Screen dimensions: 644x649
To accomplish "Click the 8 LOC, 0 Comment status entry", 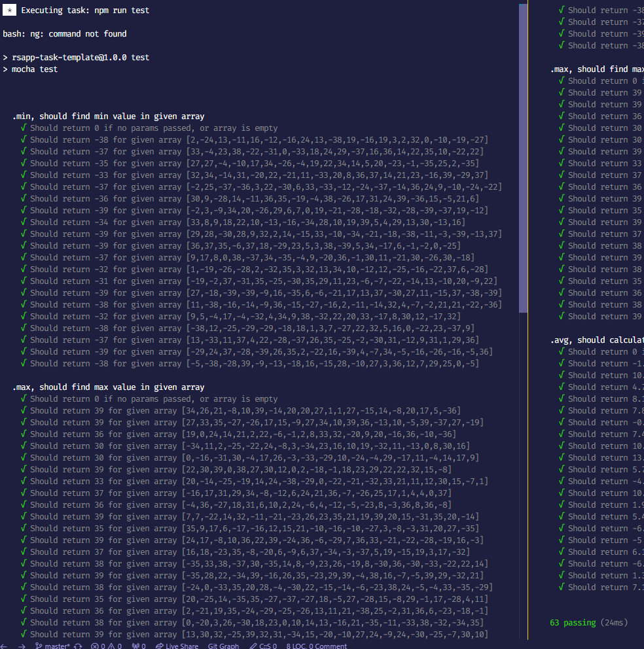I will [316, 646].
